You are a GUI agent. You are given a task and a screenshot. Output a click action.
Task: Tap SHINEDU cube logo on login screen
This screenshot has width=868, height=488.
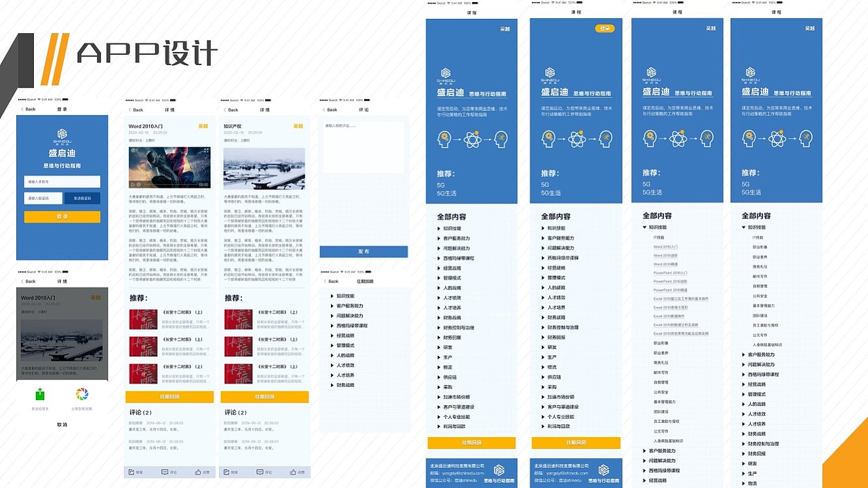point(62,134)
